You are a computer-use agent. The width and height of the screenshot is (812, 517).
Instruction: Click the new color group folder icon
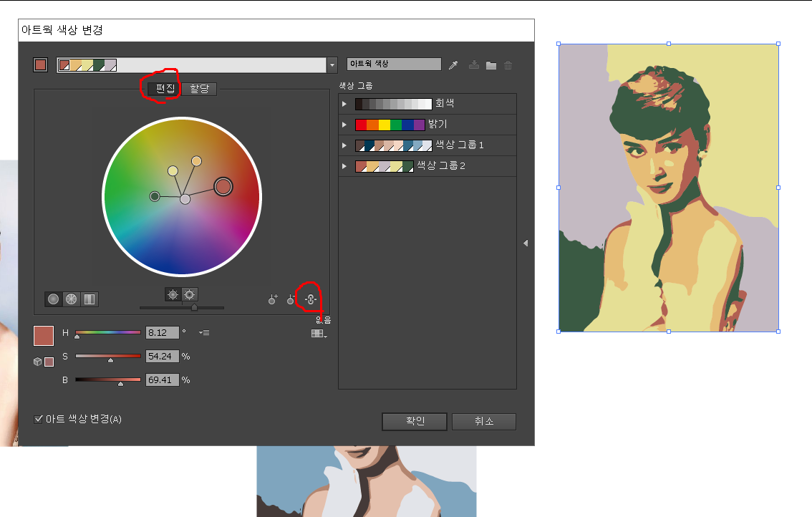pyautogui.click(x=491, y=65)
